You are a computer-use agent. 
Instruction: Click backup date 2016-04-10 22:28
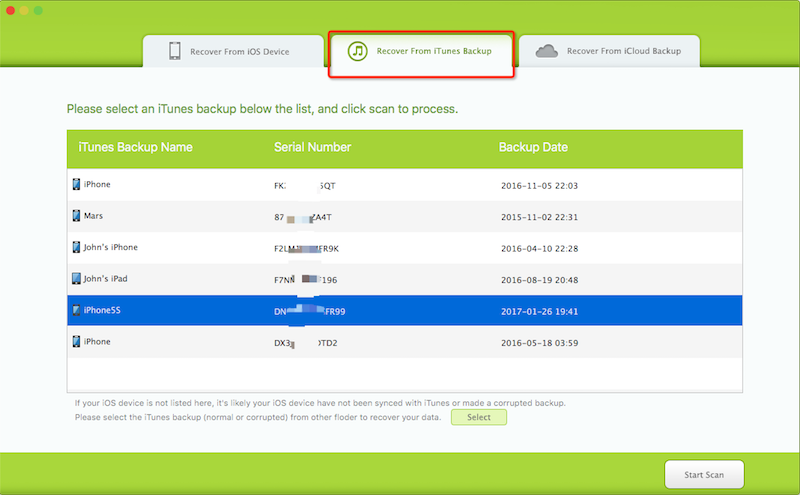[539, 249]
